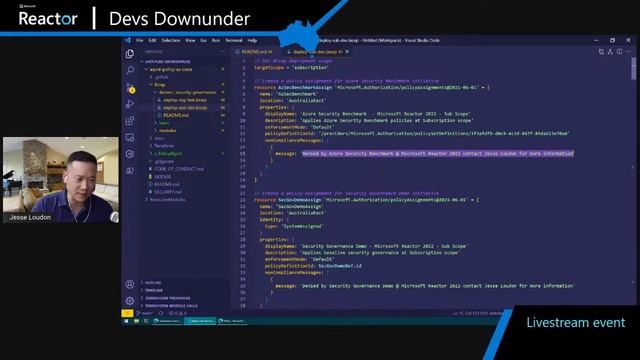This screenshot has width=640, height=360.
Task: Open the LICENSE file
Action: click(x=162, y=177)
